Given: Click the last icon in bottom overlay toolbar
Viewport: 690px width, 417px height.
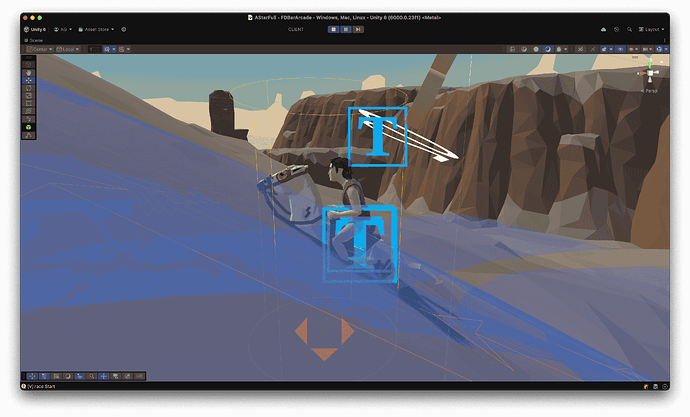Looking at the screenshot, I should (139, 376).
